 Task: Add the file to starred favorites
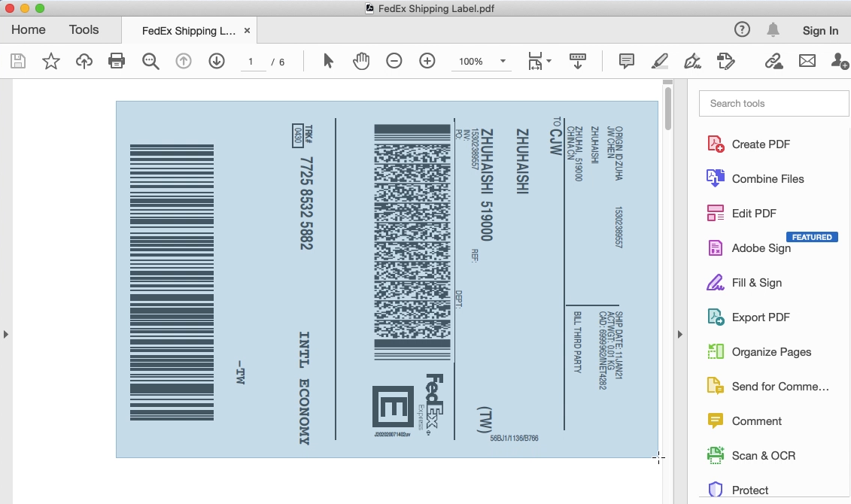coord(51,61)
